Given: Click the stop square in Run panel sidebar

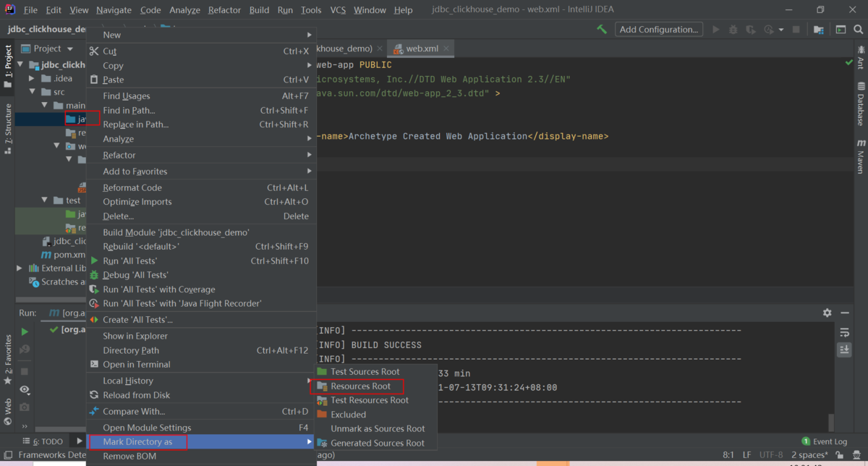Looking at the screenshot, I should [25, 371].
